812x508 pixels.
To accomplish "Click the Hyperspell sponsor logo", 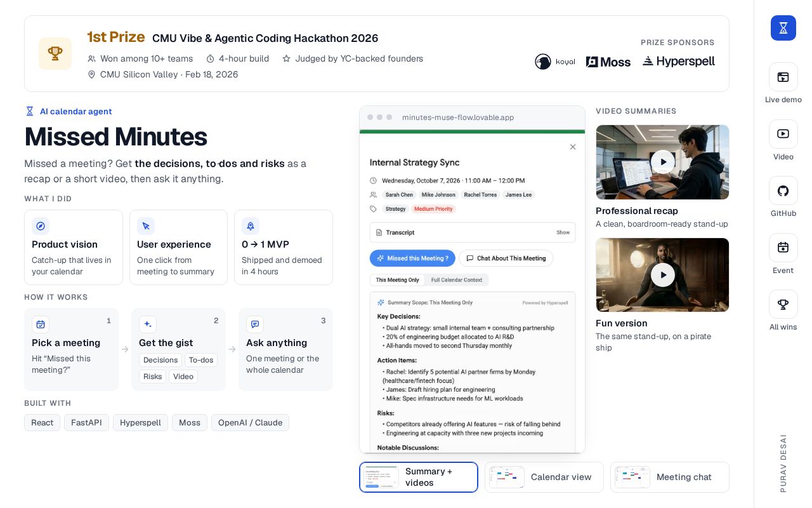I will tap(679, 61).
